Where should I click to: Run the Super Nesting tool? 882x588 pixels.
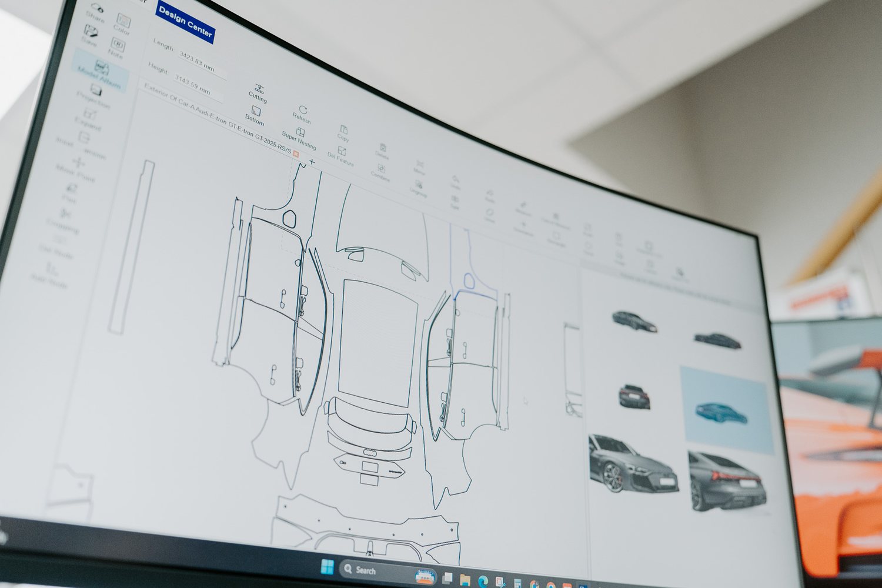(300, 132)
